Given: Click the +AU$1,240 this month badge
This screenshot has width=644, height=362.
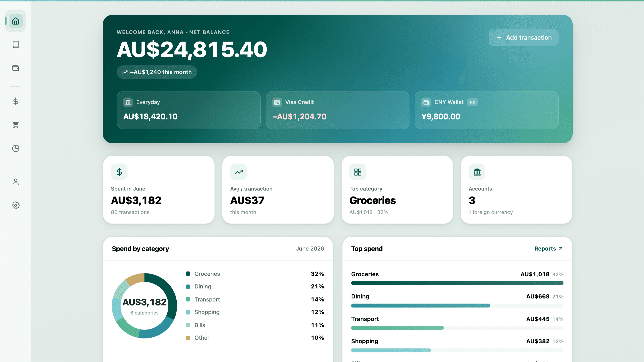Looking at the screenshot, I should pyautogui.click(x=157, y=72).
